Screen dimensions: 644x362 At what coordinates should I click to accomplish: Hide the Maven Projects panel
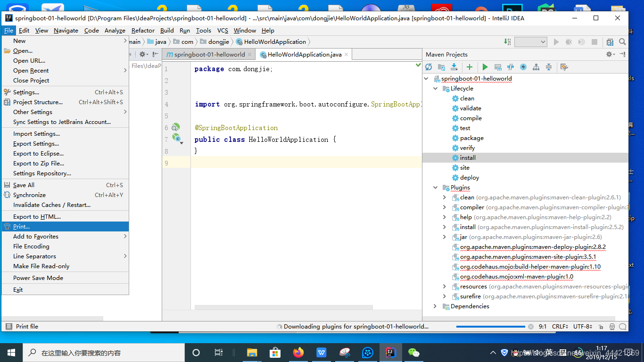click(622, 54)
